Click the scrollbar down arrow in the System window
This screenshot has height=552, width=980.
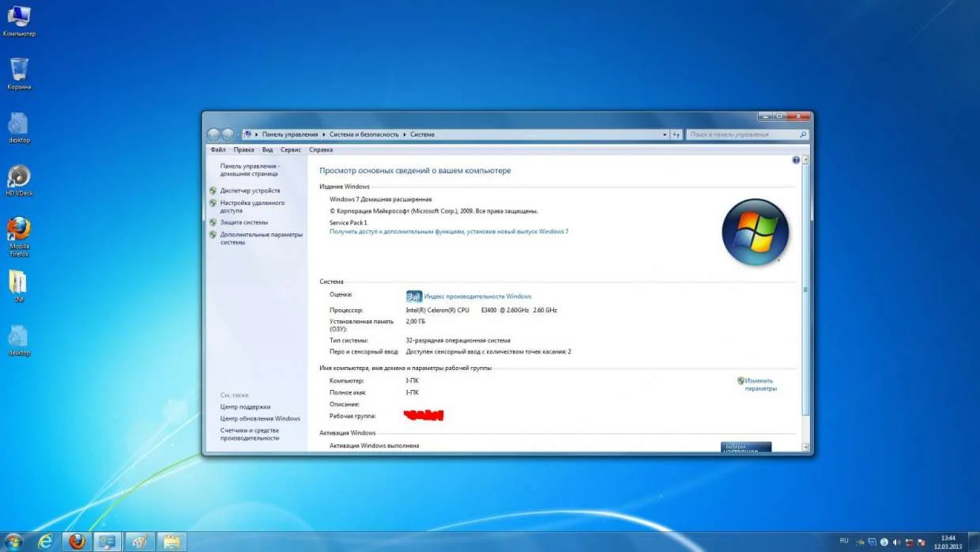[806, 448]
